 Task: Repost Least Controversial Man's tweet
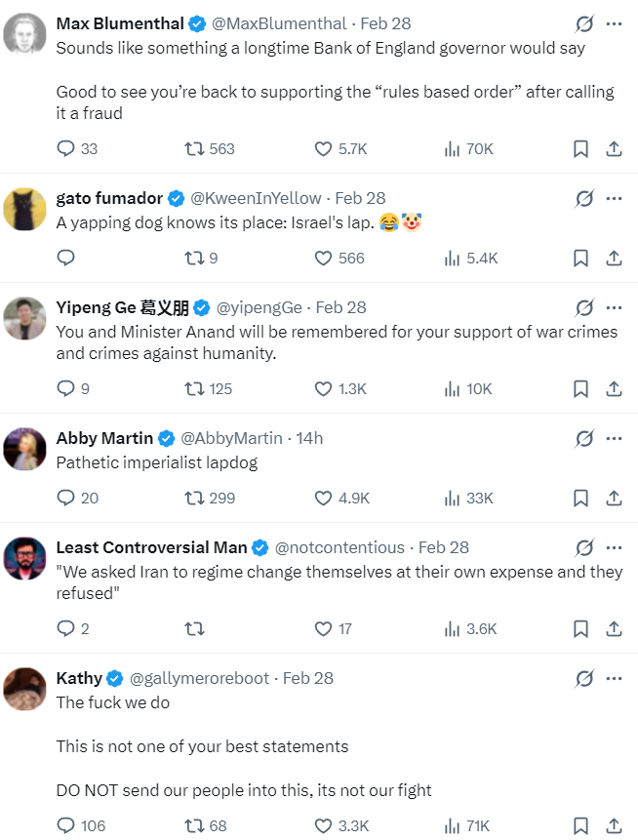tap(194, 629)
